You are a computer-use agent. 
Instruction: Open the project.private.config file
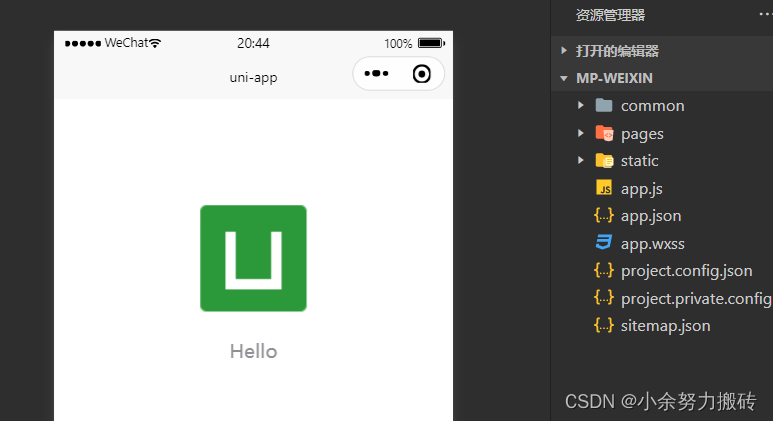(x=696, y=299)
